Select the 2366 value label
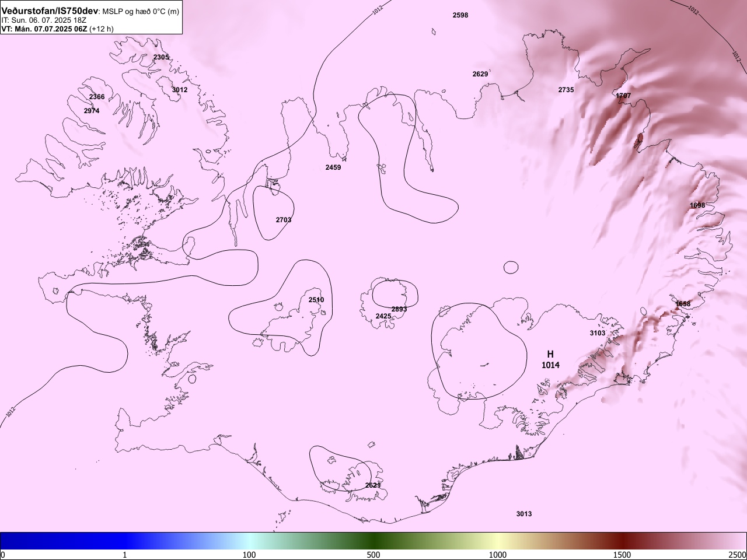Viewport: 747px width, 560px height. click(97, 97)
